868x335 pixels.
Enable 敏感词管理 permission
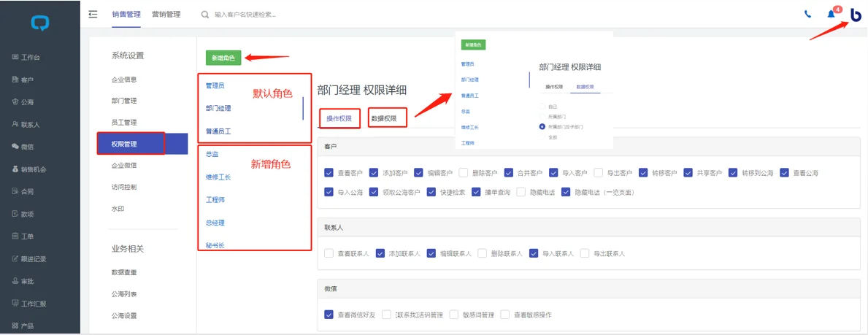[x=455, y=315]
